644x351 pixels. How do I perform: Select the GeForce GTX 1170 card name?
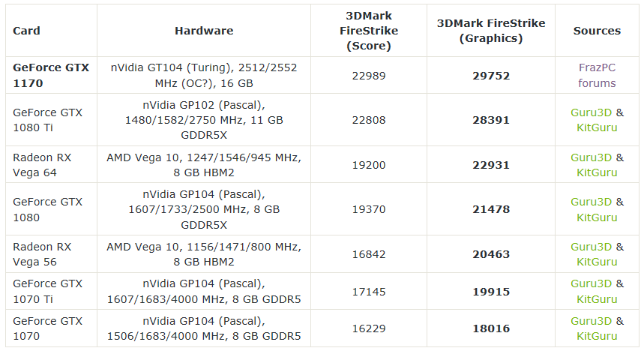(51, 75)
